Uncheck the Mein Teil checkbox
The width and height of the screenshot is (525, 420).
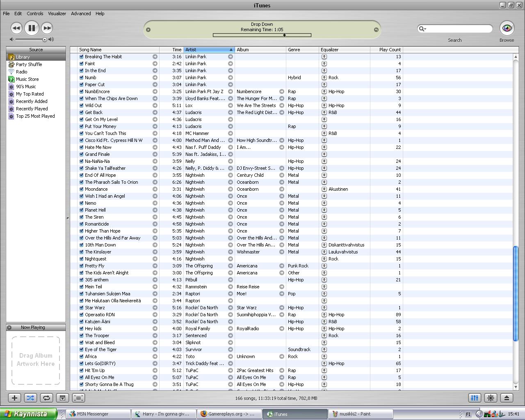(81, 287)
